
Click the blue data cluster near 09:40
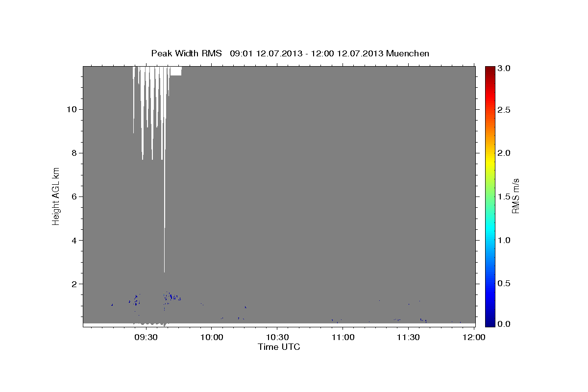pyautogui.click(x=171, y=297)
